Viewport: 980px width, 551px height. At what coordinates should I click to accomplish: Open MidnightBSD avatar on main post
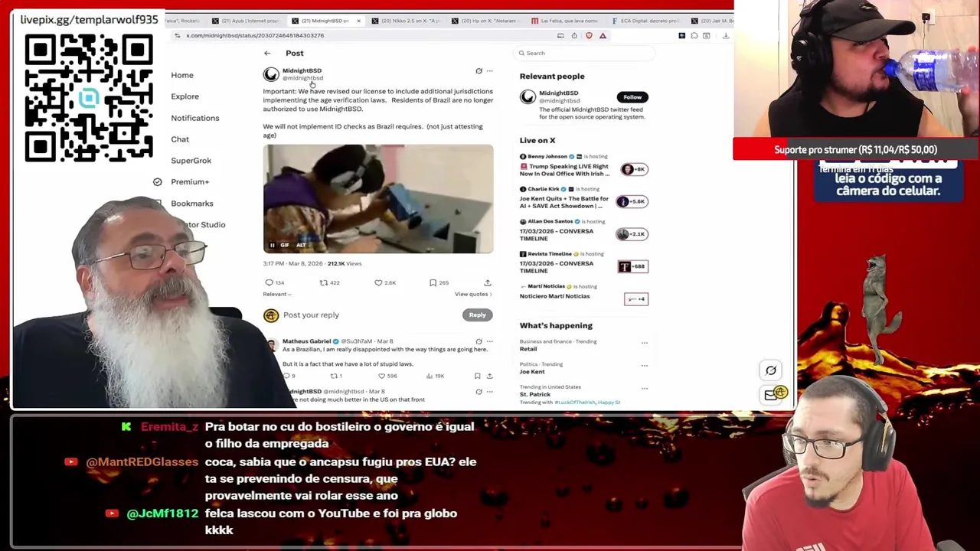271,74
